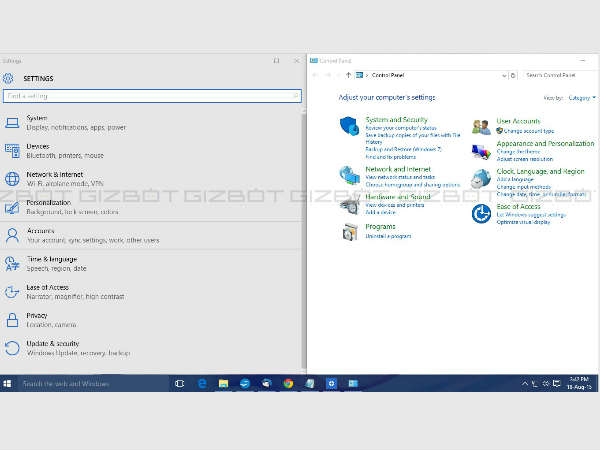Click the System and Security shield icon
This screenshot has width=600, height=450.
349,125
